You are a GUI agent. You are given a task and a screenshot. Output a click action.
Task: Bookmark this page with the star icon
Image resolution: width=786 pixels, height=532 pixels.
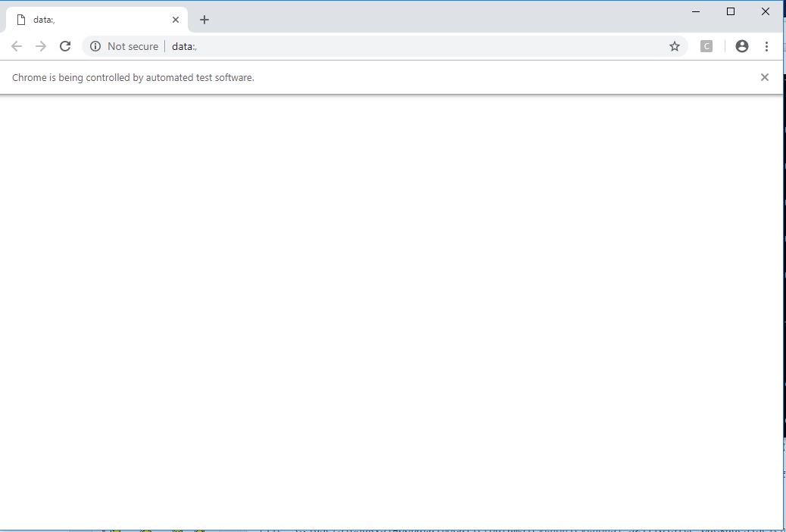pos(674,46)
